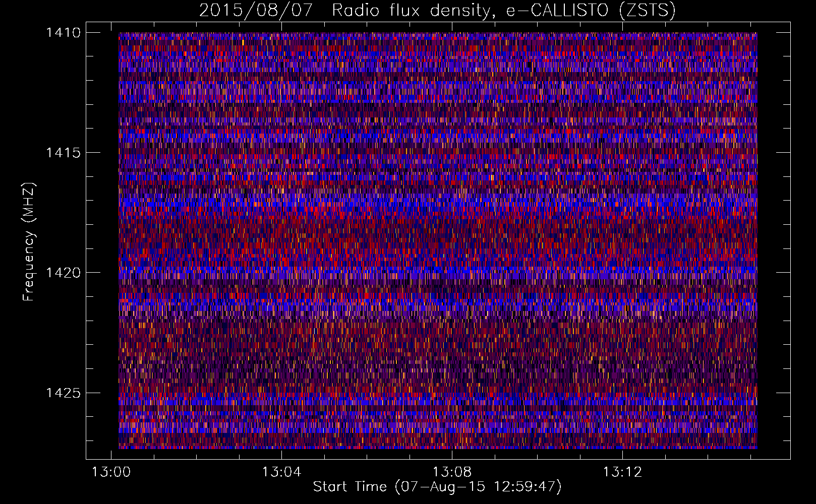Click the 1410 frequency tick label

coord(63,33)
